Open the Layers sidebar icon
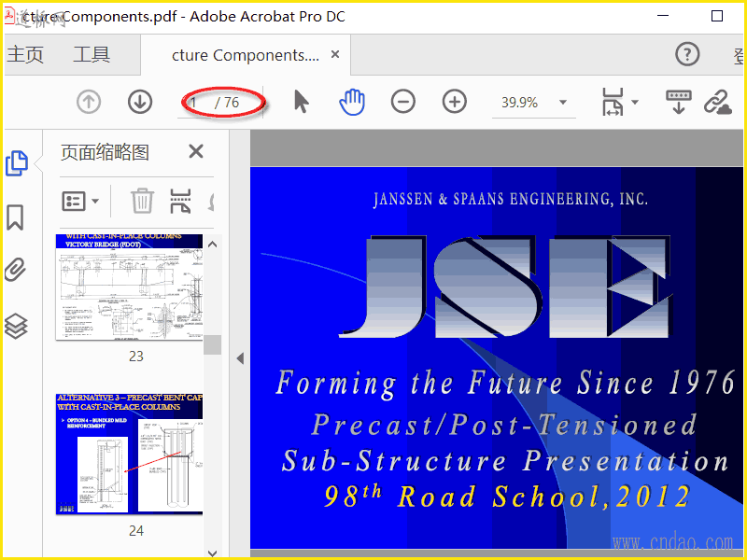 pyautogui.click(x=16, y=326)
